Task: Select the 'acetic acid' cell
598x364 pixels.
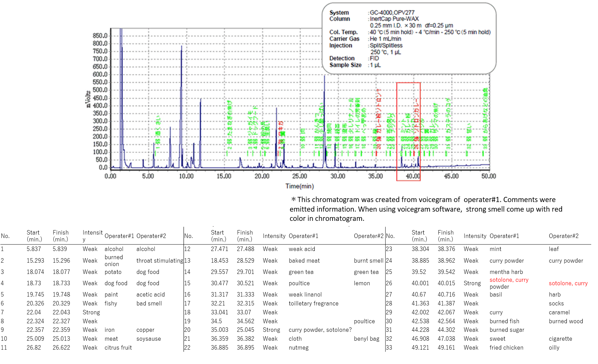Action: pos(150,294)
